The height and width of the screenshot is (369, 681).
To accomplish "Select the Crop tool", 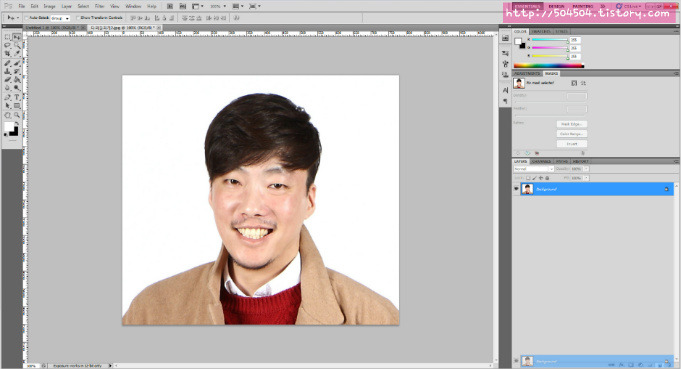I will (x=7, y=53).
